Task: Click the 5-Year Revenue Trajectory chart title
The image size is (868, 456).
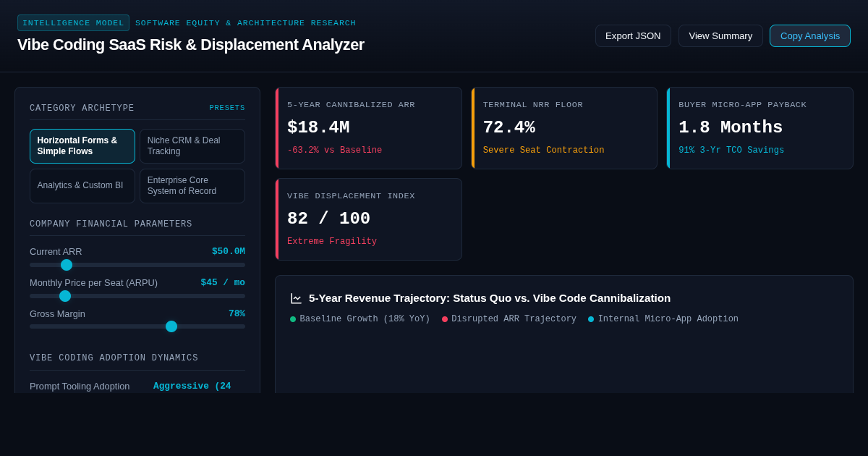Action: [x=490, y=298]
